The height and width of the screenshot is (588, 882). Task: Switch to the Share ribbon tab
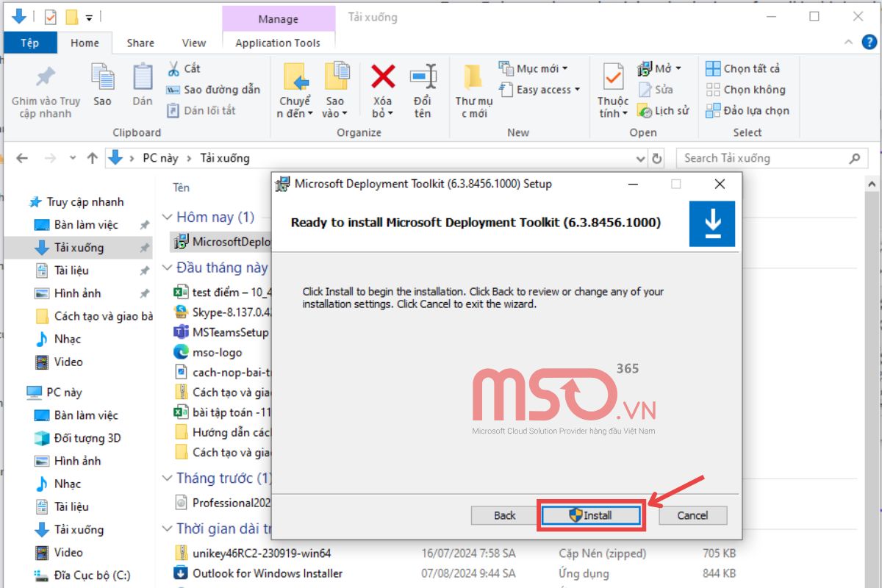(x=140, y=43)
